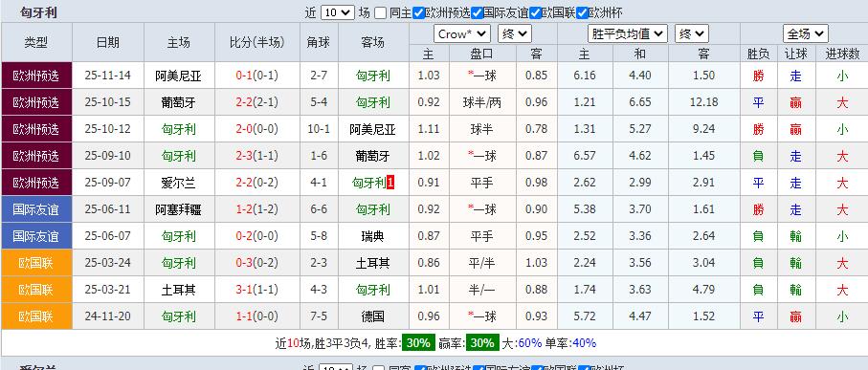Click corner count 10-1

pos(319,129)
